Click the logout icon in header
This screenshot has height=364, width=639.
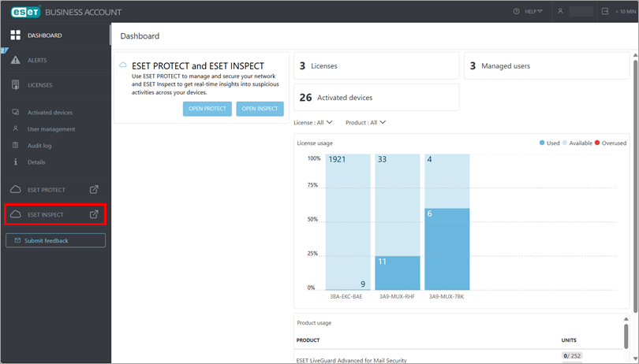tap(605, 12)
